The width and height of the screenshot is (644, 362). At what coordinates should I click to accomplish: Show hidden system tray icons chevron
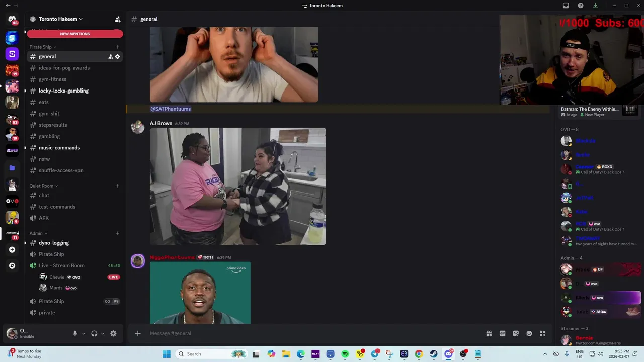pos(545,354)
